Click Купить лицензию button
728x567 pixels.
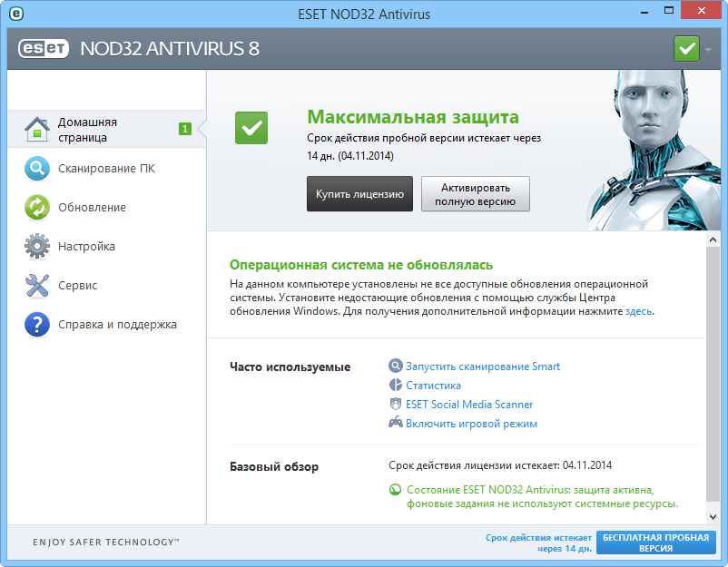click(359, 193)
